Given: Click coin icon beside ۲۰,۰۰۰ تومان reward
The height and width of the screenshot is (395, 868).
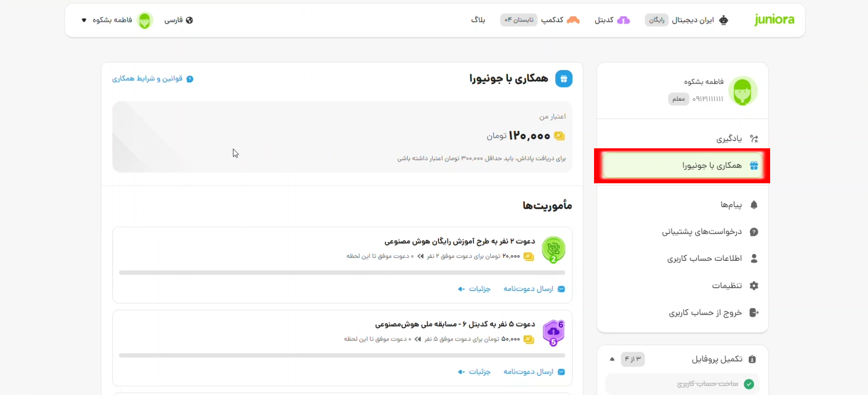Looking at the screenshot, I should [528, 256].
